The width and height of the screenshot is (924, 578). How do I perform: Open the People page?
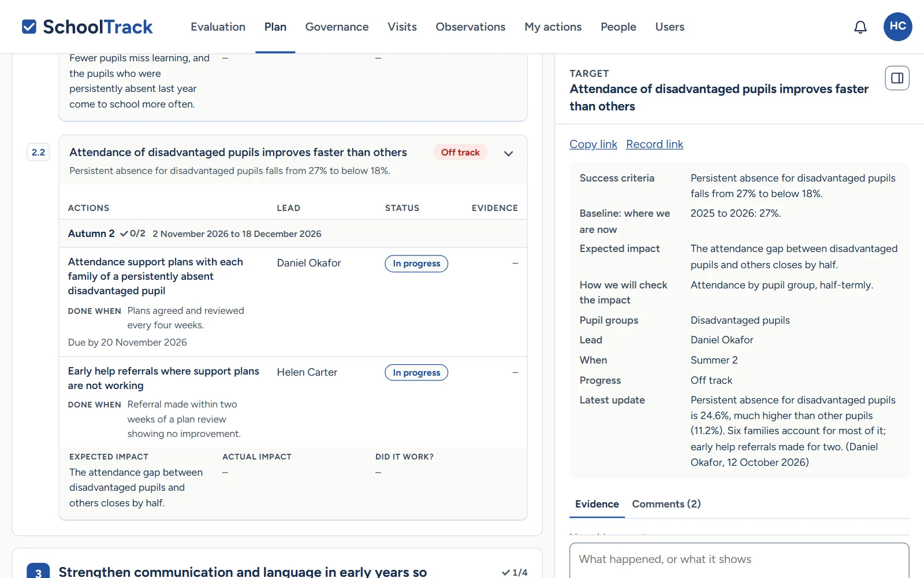tap(618, 27)
